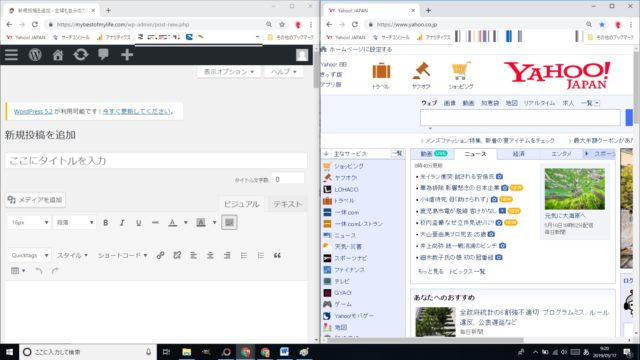Click the edit/remove link icon in editor
This screenshot has width=640, height=360.
pos(177,255)
